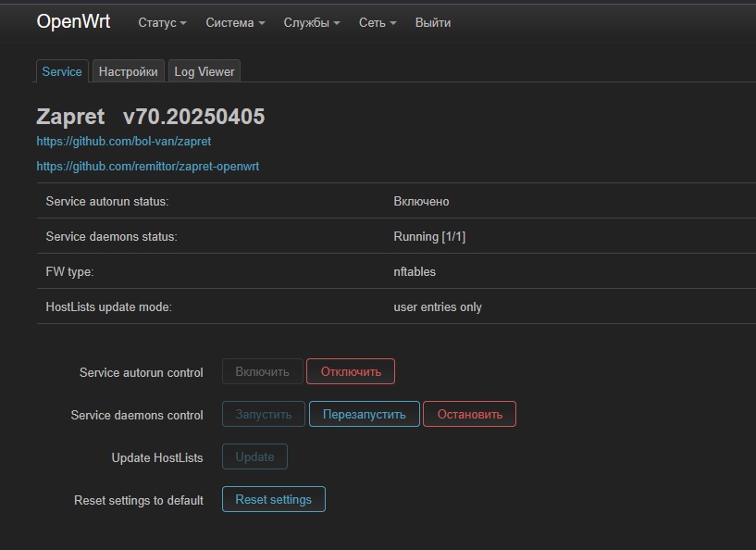The height and width of the screenshot is (550, 756).
Task: Click Выйти to log out
Action: click(433, 22)
